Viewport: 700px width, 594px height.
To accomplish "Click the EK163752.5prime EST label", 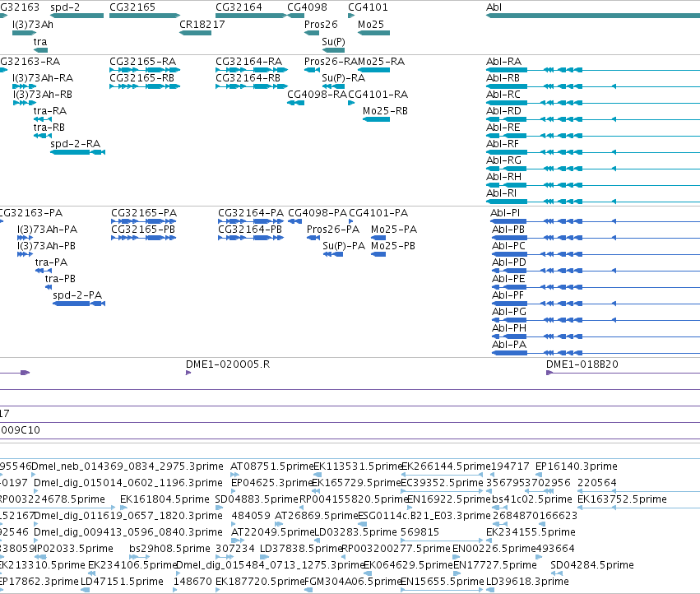I will pyautogui.click(x=623, y=499).
